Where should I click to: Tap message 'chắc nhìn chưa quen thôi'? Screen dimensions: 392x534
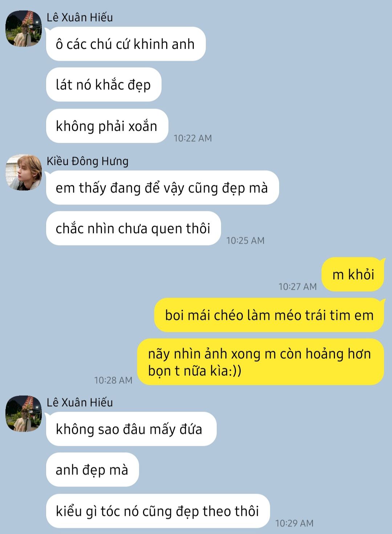point(133,228)
